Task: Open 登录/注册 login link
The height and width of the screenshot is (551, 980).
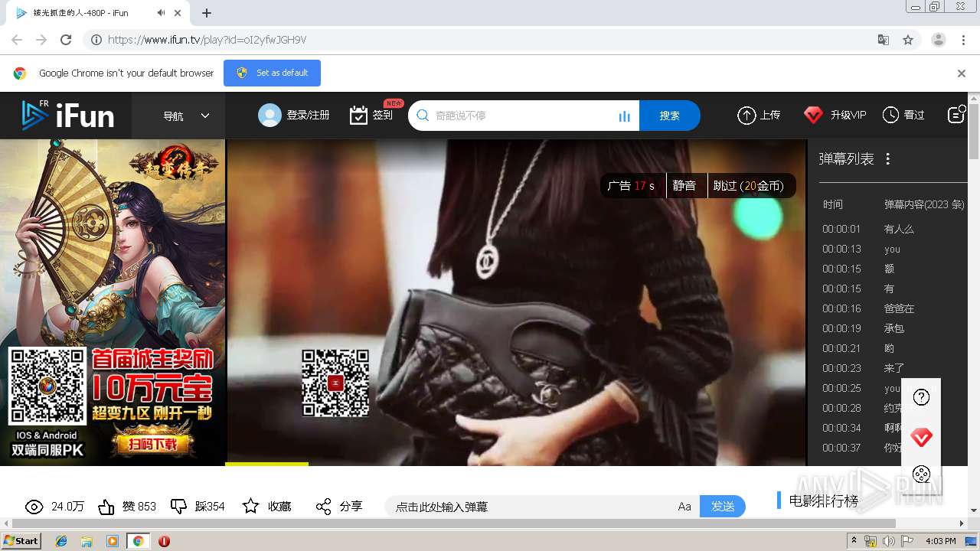Action: pyautogui.click(x=308, y=116)
